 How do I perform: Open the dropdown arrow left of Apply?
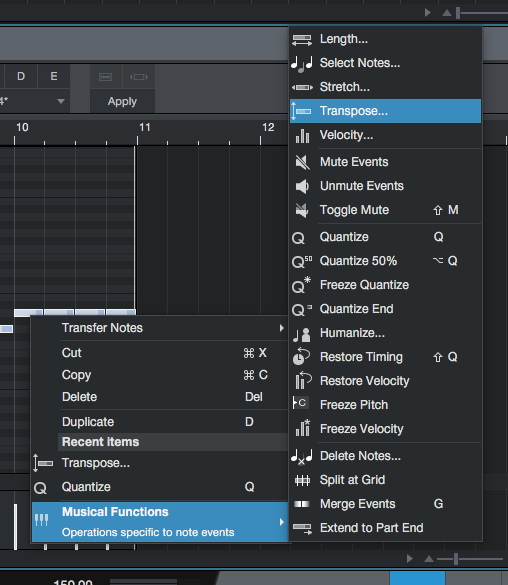(x=61, y=101)
